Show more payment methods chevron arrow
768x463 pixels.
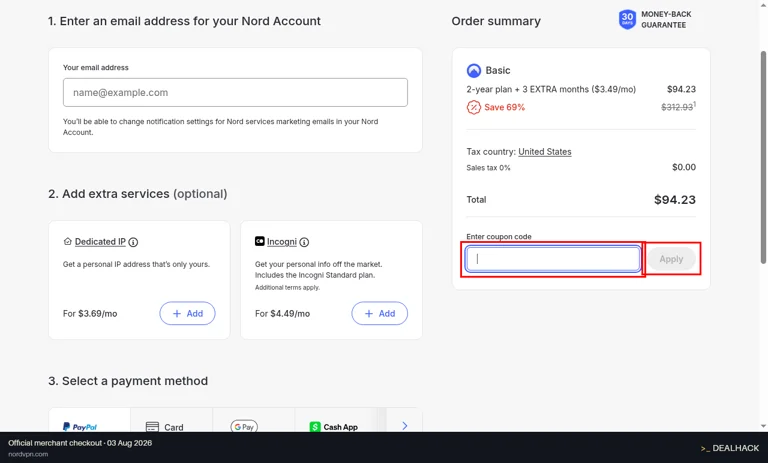pyautogui.click(x=405, y=425)
